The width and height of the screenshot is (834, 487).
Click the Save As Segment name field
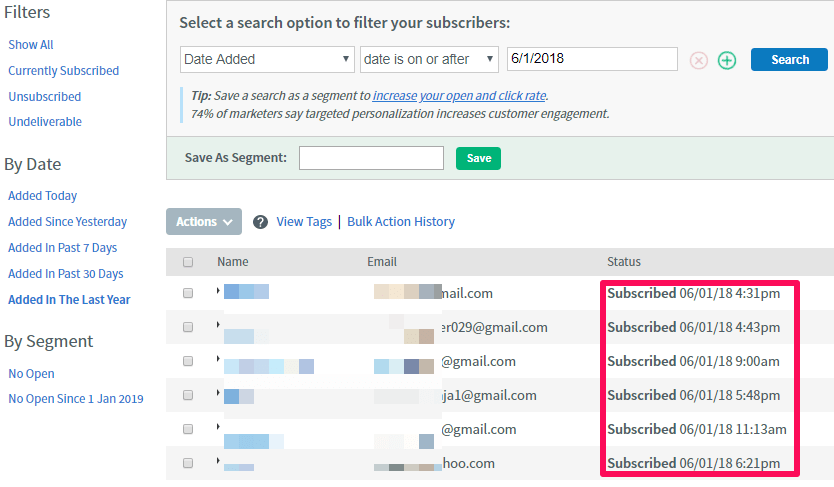point(371,158)
